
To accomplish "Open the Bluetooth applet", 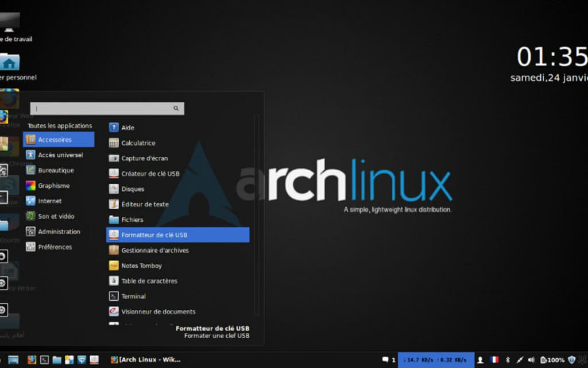I will 508,360.
